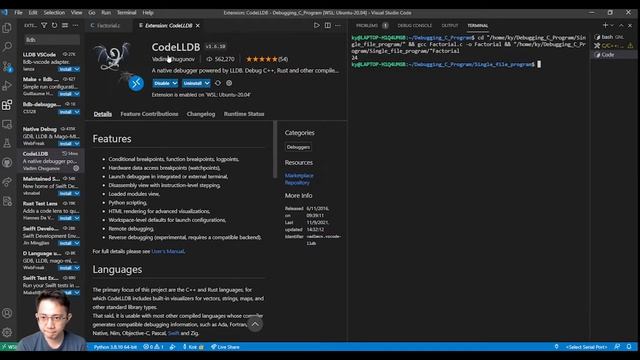This screenshot has width=640, height=360.
Task: Open the Run and Debug view
Action: pyautogui.click(x=7, y=86)
